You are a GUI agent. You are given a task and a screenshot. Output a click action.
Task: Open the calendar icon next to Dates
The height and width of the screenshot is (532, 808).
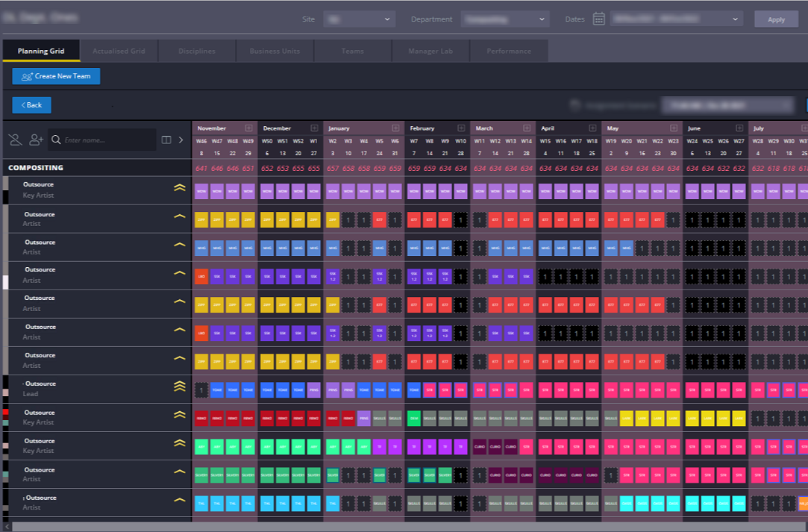pyautogui.click(x=598, y=19)
